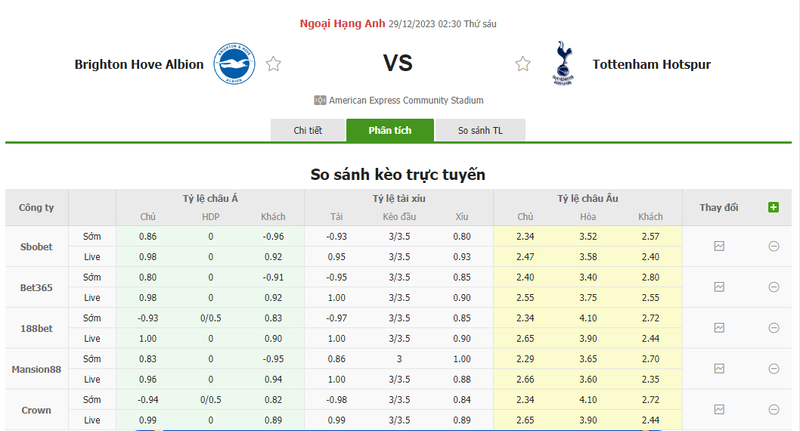Click the Sbobet company name cell
This screenshot has width=800, height=431.
pyautogui.click(x=37, y=246)
